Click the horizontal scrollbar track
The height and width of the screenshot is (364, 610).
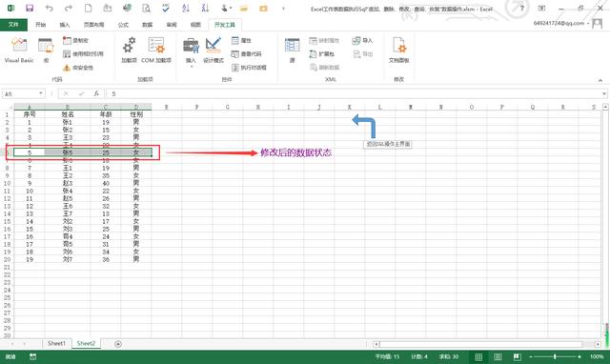[x=481, y=344]
